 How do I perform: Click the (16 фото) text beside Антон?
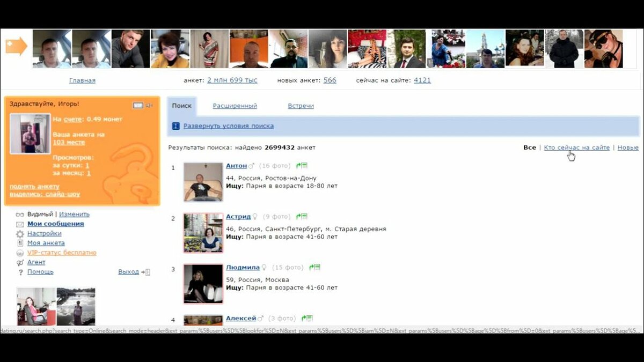[x=275, y=166]
